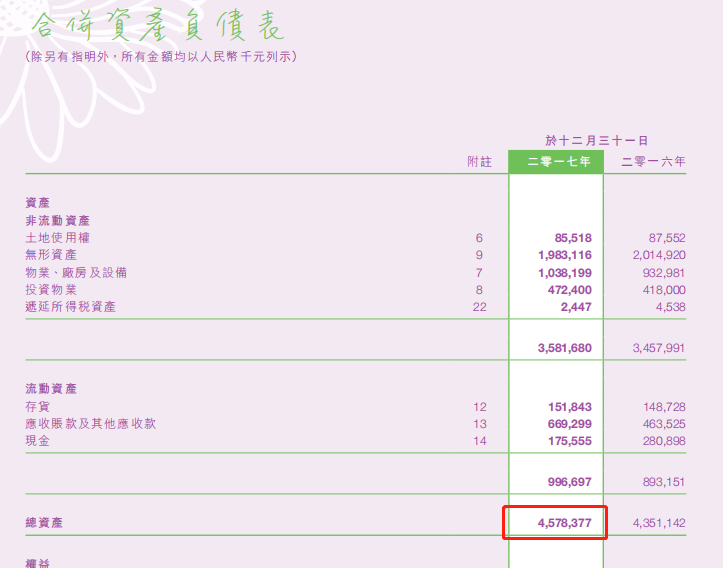This screenshot has height=568, width=723.
Task: Click the current assets subtotal 996,697
Action: [569, 482]
